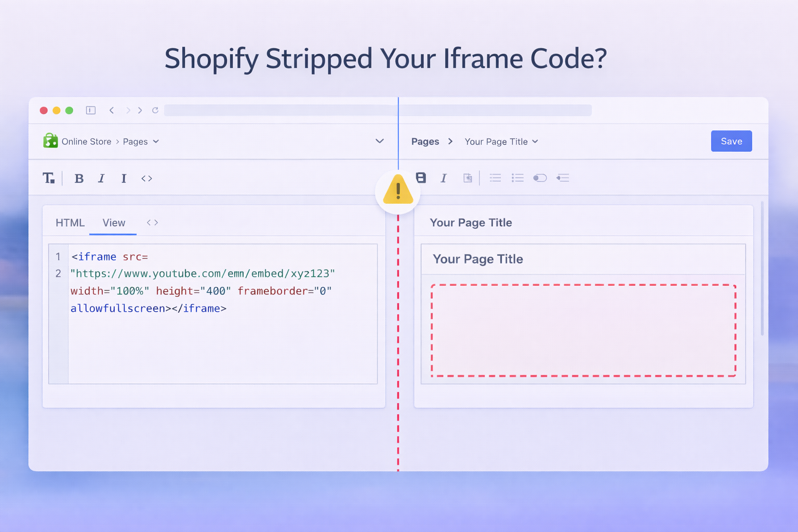The image size is (798, 532).
Task: Apply italic formatting in the left editor toolbar
Action: (101, 178)
